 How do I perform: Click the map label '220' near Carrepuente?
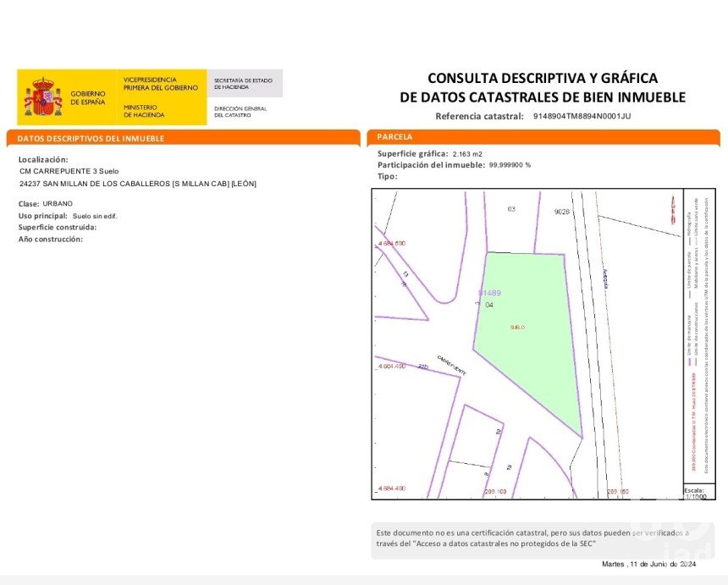[423, 367]
